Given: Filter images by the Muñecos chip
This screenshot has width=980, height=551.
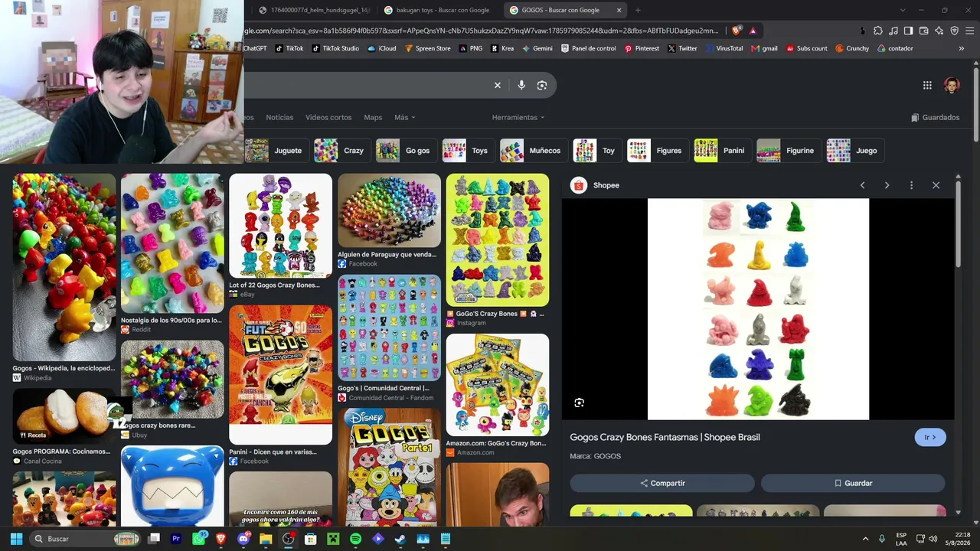Looking at the screenshot, I should tap(533, 151).
